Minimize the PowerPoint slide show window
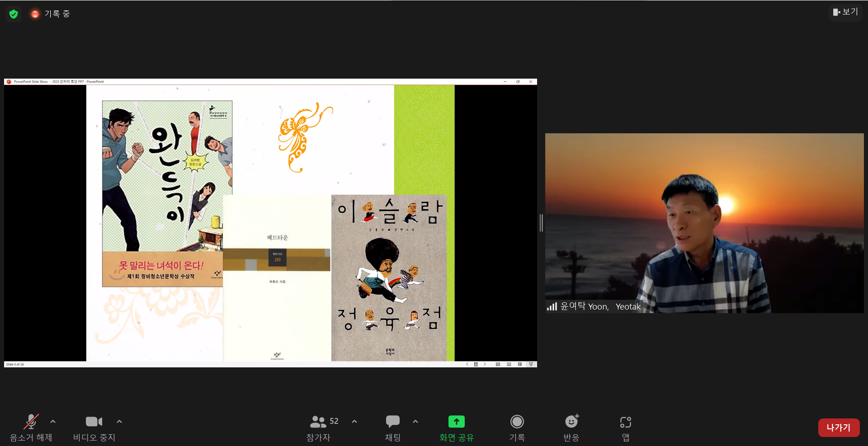This screenshot has height=446, width=868. click(505, 82)
